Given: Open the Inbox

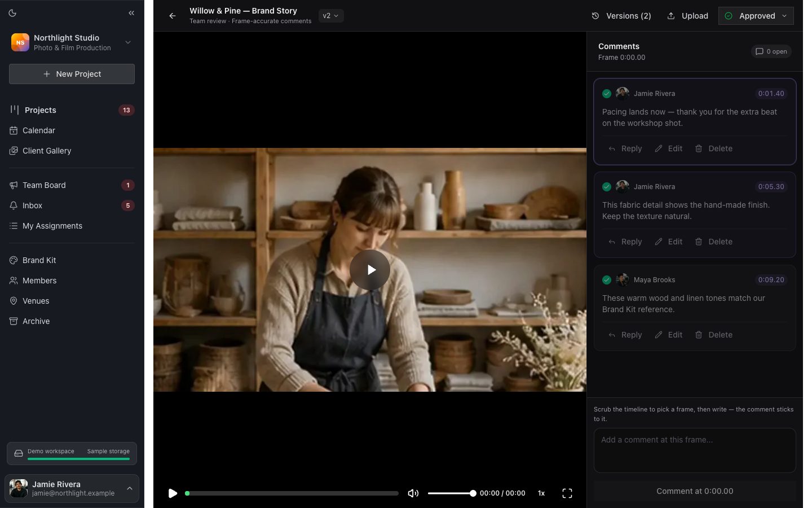Looking at the screenshot, I should tap(72, 205).
